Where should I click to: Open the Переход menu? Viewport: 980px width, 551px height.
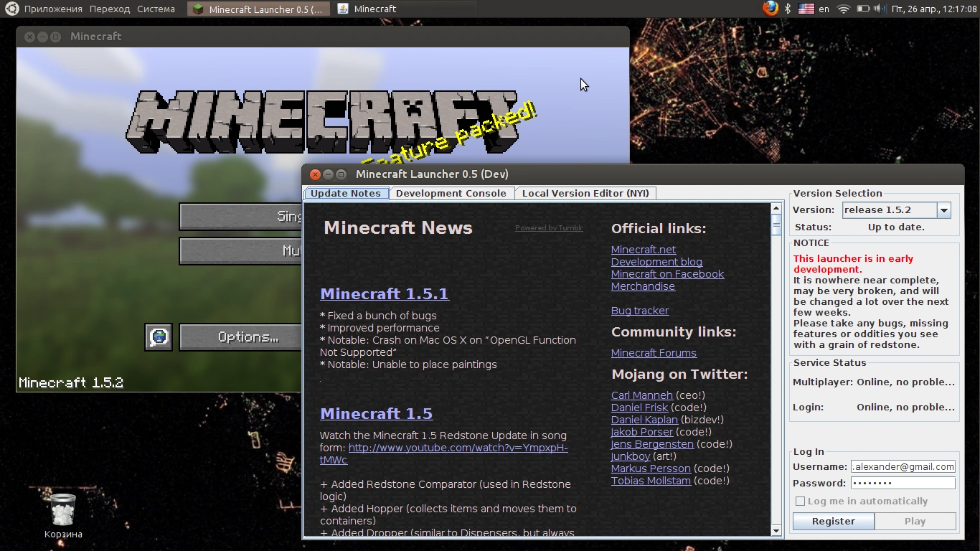pyautogui.click(x=110, y=9)
